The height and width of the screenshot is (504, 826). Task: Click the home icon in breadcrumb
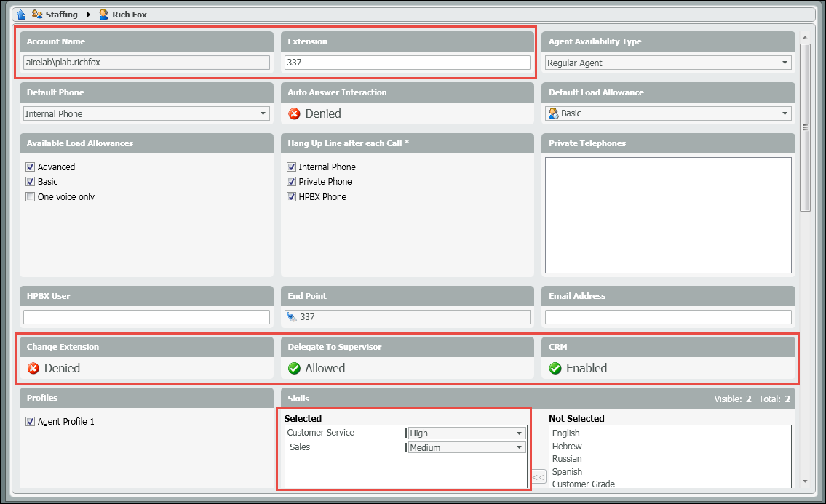20,15
